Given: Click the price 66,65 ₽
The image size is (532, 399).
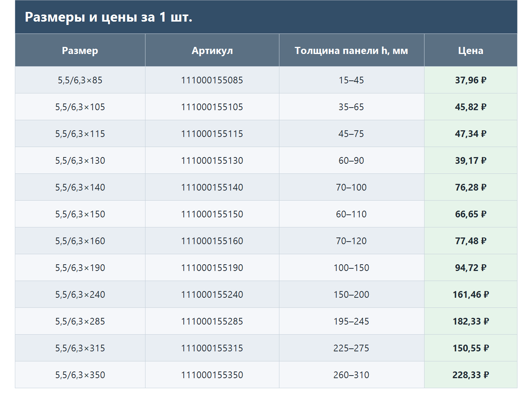Looking at the screenshot, I should (x=471, y=214).
